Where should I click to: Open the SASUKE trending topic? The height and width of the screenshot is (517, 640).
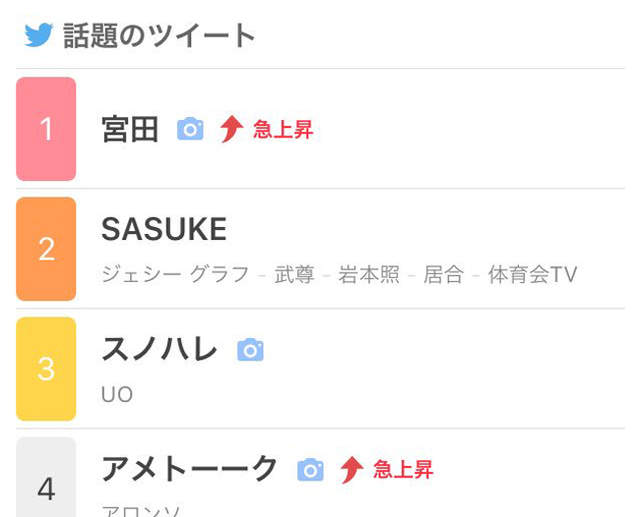(x=164, y=230)
